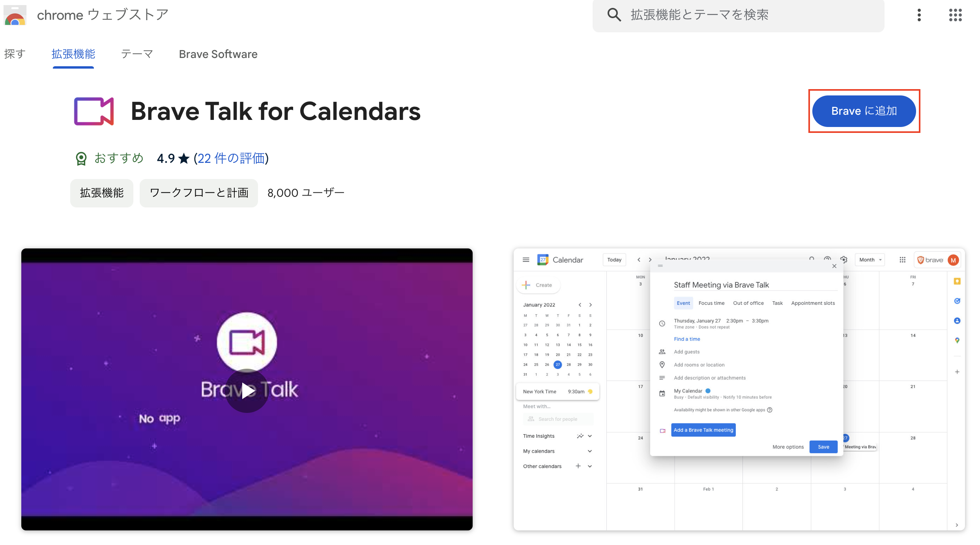
Task: Open the three-dot more options menu
Action: [919, 15]
